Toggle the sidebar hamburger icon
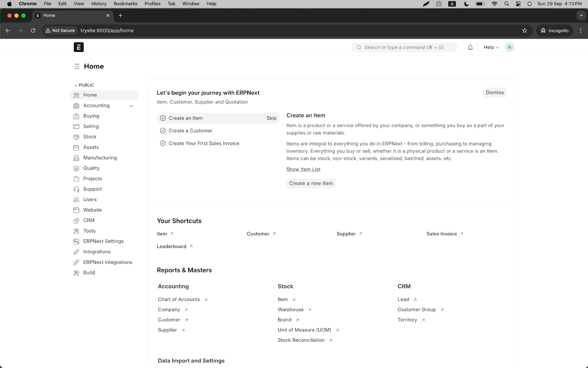The width and height of the screenshot is (588, 368). [77, 66]
